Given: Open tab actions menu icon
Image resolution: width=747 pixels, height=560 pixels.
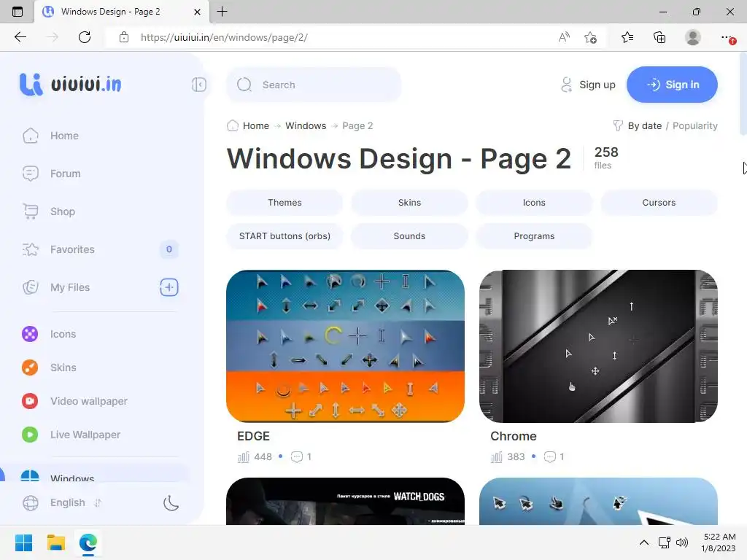Looking at the screenshot, I should pos(18,12).
